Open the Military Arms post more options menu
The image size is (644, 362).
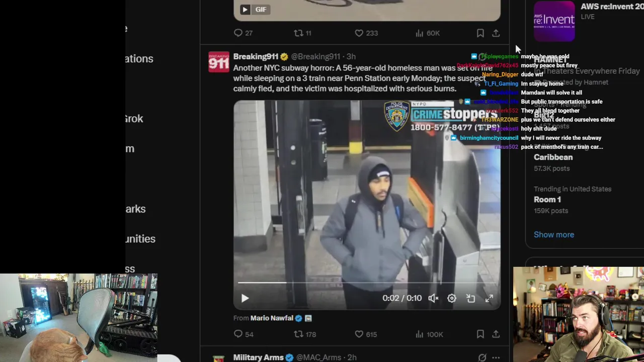pyautogui.click(x=496, y=357)
